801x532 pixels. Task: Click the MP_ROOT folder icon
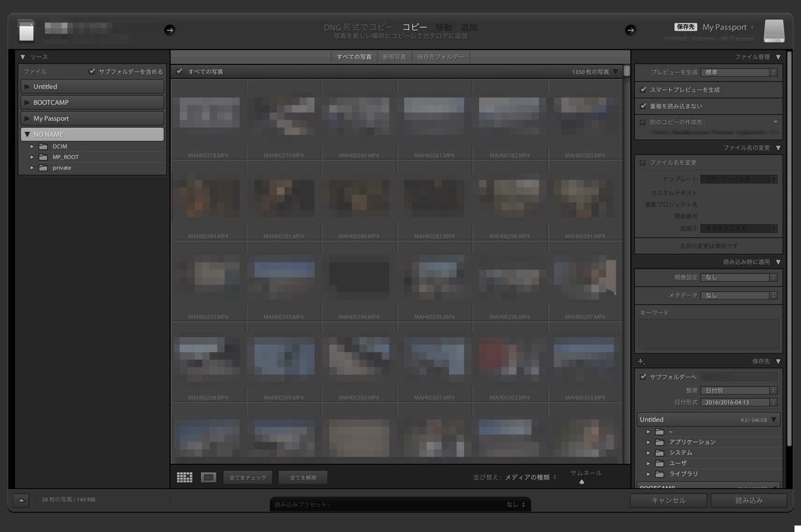43,157
